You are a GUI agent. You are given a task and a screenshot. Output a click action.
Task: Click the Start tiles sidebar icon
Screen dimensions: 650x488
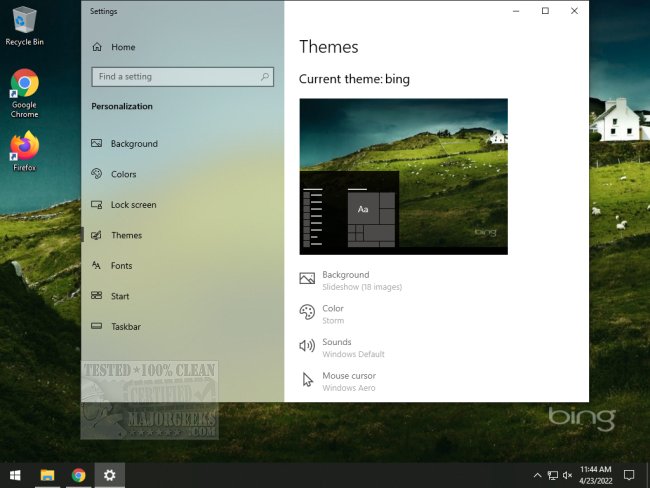97,295
